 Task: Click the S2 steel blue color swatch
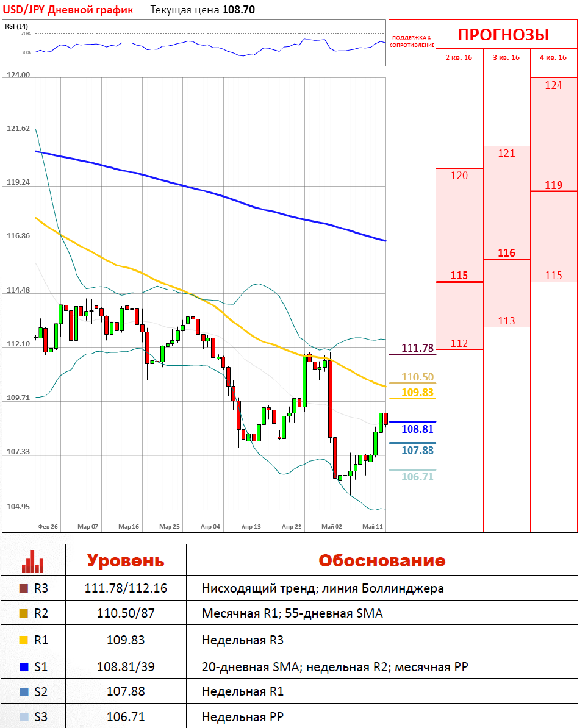pyautogui.click(x=24, y=692)
